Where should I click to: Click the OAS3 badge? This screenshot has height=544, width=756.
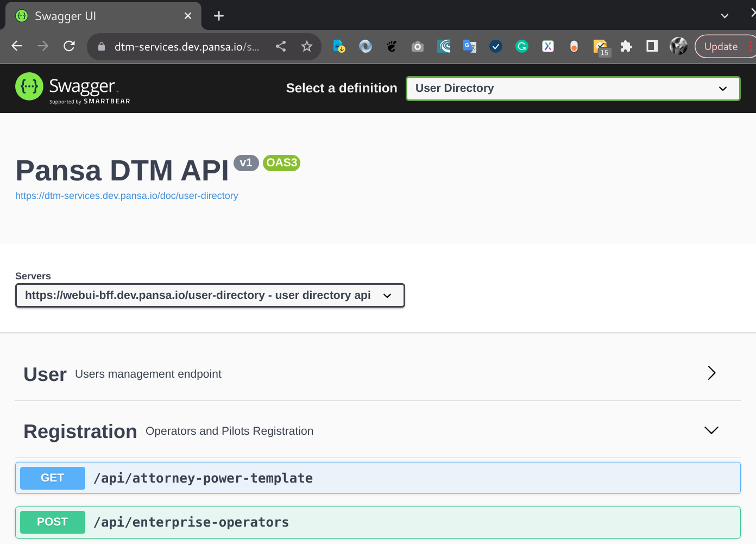pyautogui.click(x=281, y=162)
